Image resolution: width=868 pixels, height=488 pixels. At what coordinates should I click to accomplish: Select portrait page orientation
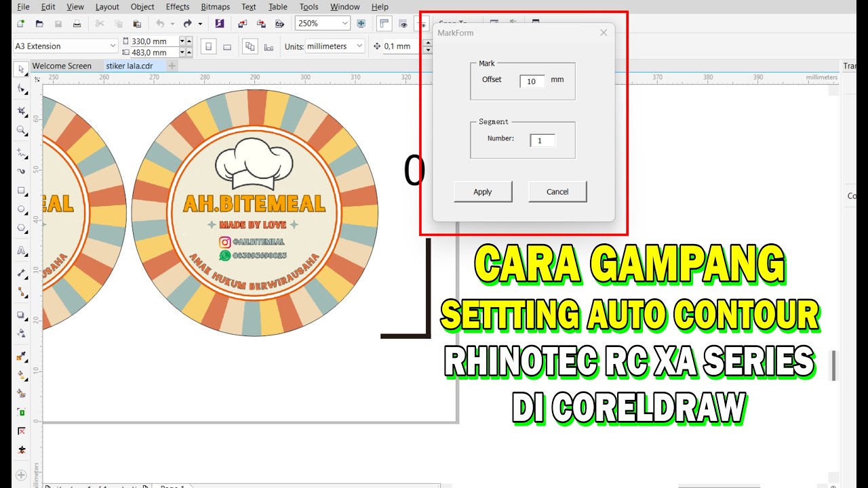point(209,47)
